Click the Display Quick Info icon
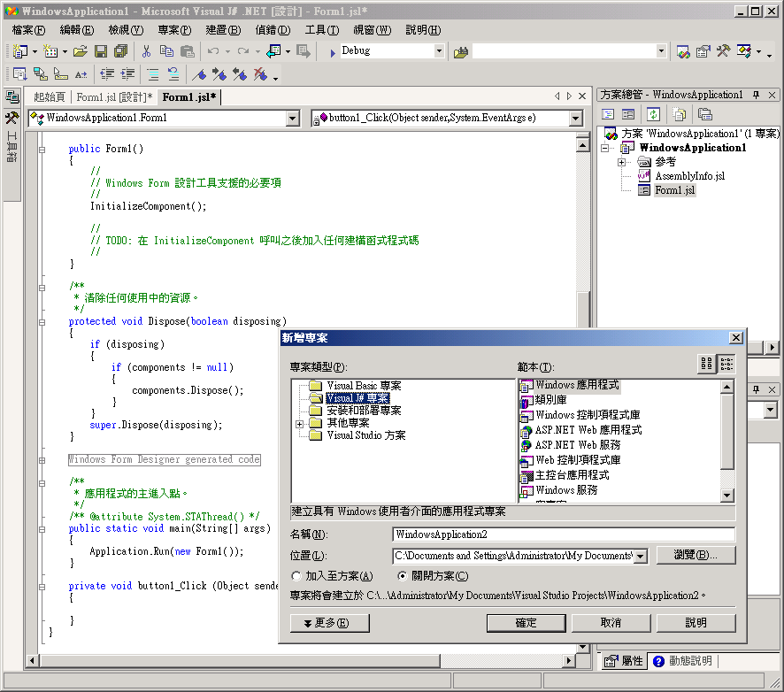This screenshot has width=784, height=692. pyautogui.click(x=60, y=74)
